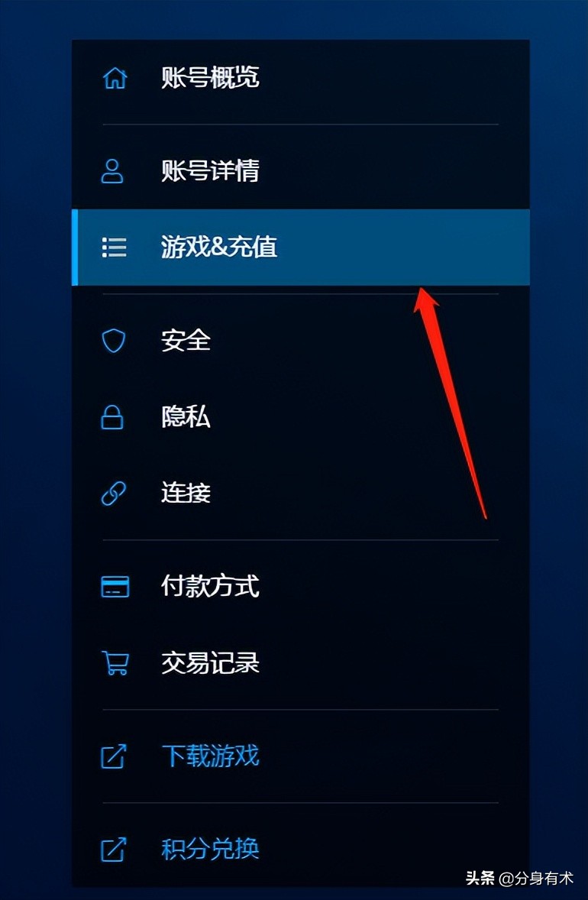This screenshot has height=900, width=588.
Task: Click the padlock icon beside 隐私
Action: (112, 417)
